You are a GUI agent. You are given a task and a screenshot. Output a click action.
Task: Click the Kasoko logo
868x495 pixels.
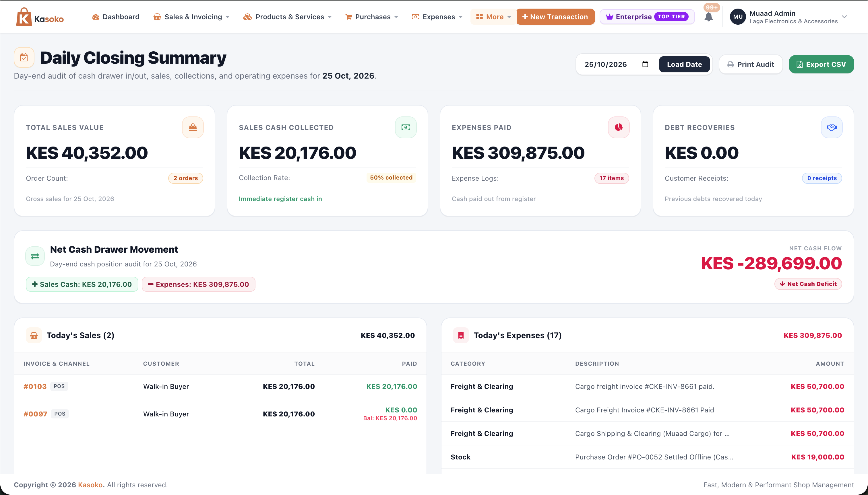click(40, 17)
